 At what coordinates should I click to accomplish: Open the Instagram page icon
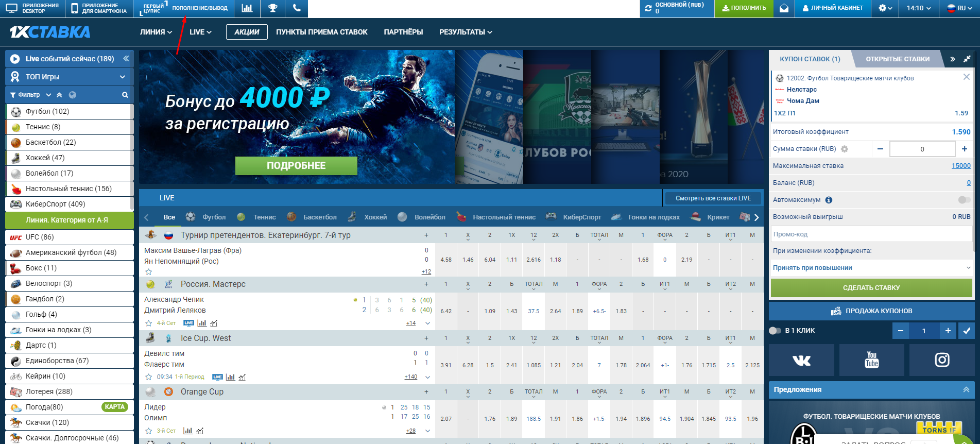click(942, 361)
